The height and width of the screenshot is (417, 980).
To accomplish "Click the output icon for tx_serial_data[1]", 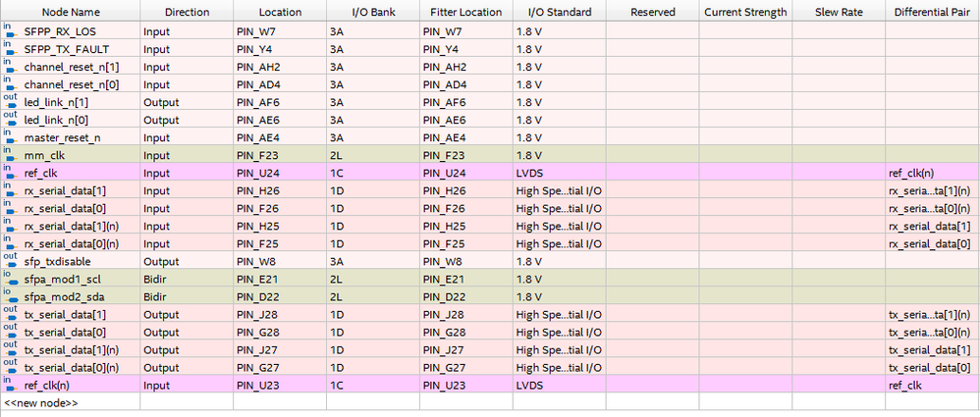I will click(10, 314).
